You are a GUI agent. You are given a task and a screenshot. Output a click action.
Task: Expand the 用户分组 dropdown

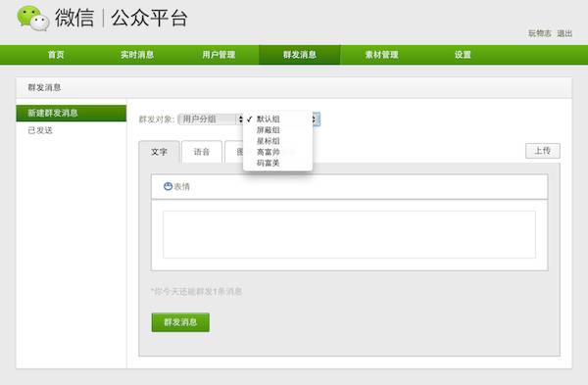(x=211, y=120)
